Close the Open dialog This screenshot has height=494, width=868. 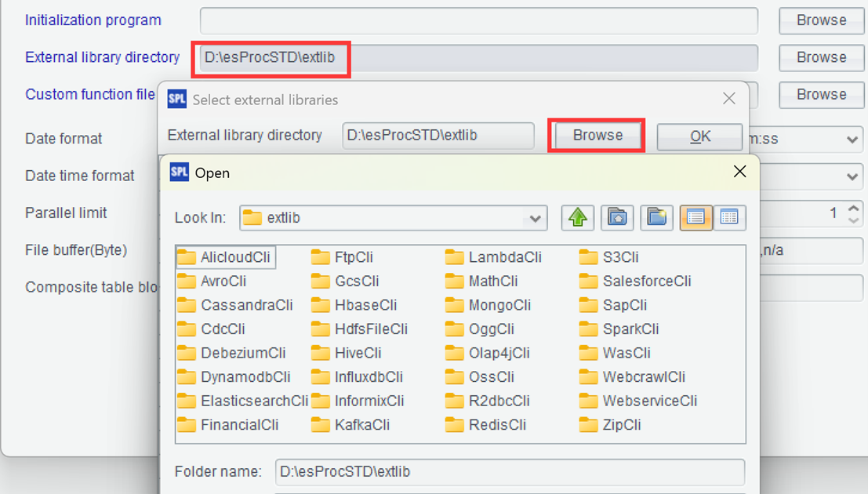click(739, 173)
